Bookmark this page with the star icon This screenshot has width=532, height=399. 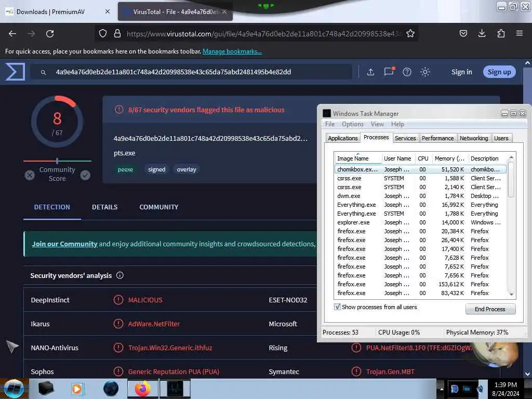pos(410,34)
